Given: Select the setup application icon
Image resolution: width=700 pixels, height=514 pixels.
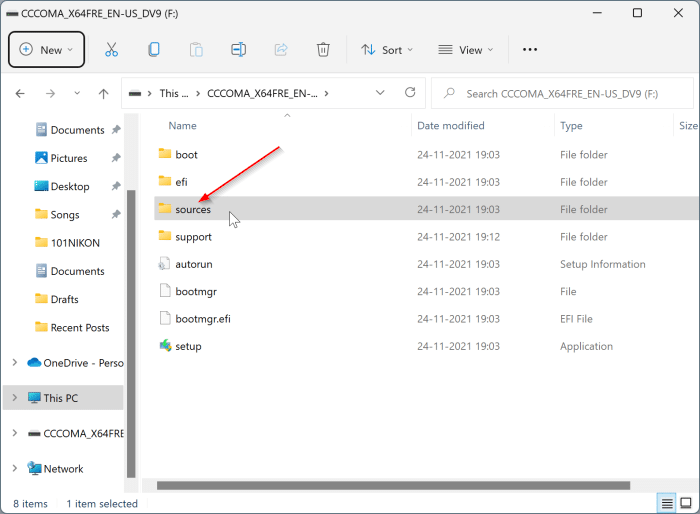Looking at the screenshot, I should pyautogui.click(x=166, y=346).
